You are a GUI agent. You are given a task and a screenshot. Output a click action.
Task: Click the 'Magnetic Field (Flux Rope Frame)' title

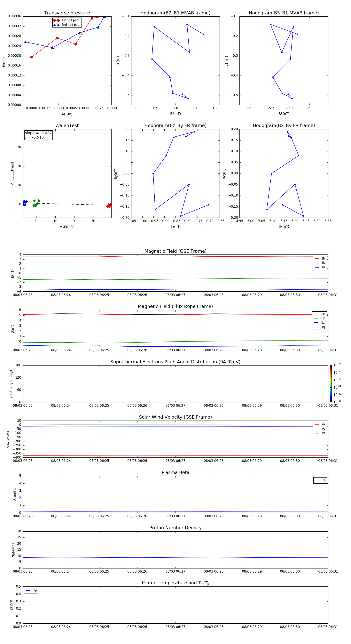point(175,307)
